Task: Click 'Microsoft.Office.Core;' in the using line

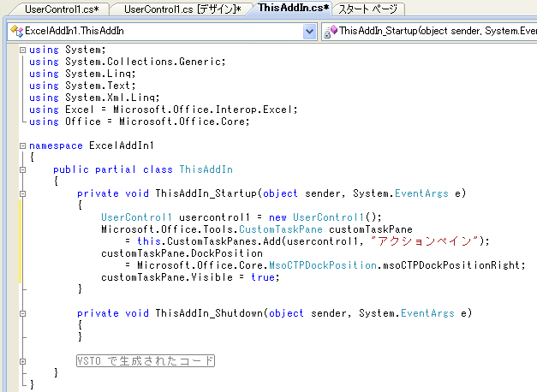Action: [x=184, y=122]
